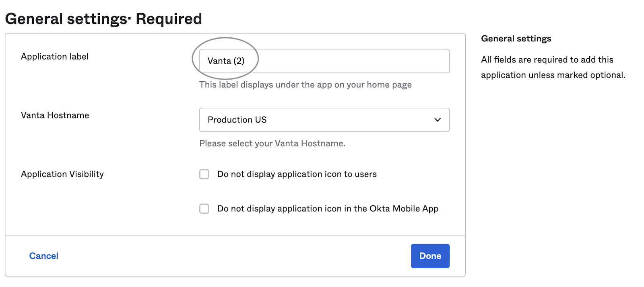Click hint "This label displays under the app"
The image size is (644, 287).
305,85
